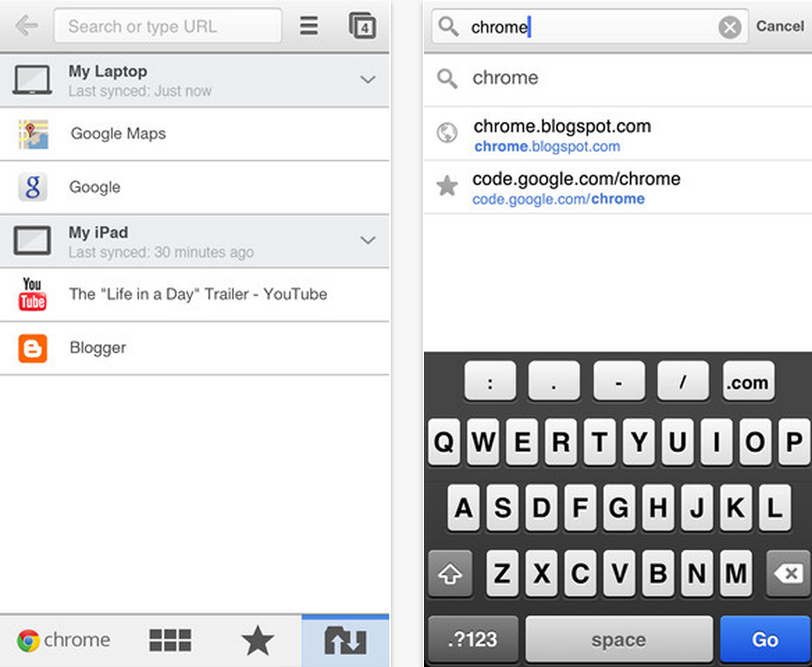The height and width of the screenshot is (667, 812).
Task: Tap the slash shortcut key
Action: [x=683, y=381]
